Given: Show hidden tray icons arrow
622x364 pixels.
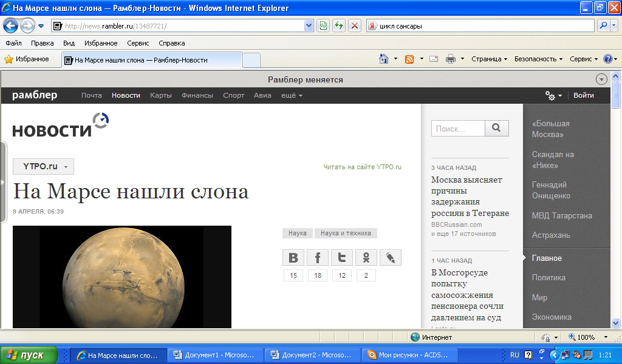Looking at the screenshot, I should coord(555,355).
